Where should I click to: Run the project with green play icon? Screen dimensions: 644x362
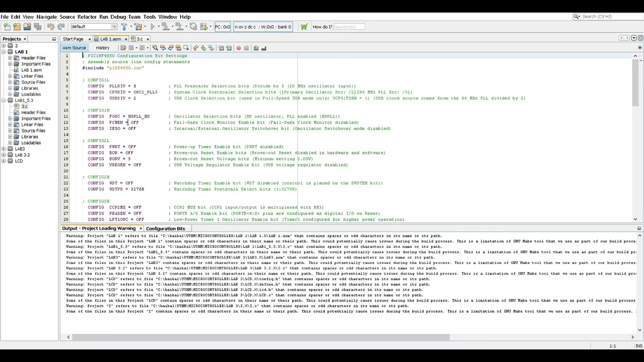152,27
